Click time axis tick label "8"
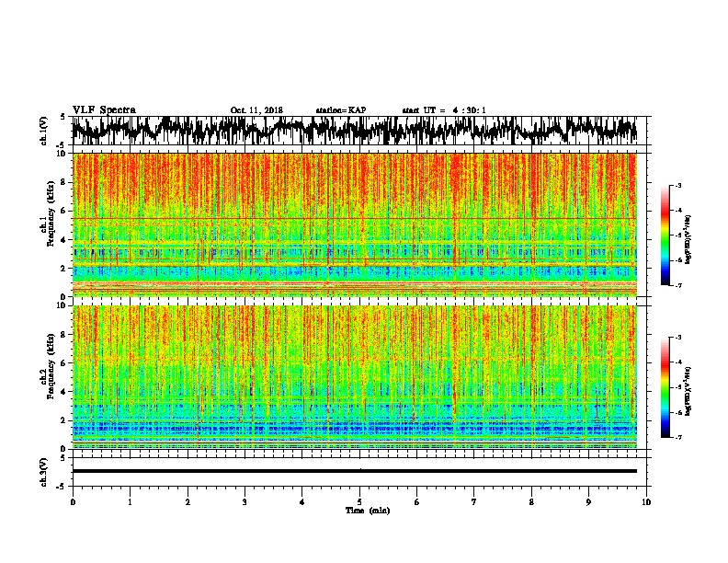Image resolution: width=728 pixels, height=563 pixels. 531,502
